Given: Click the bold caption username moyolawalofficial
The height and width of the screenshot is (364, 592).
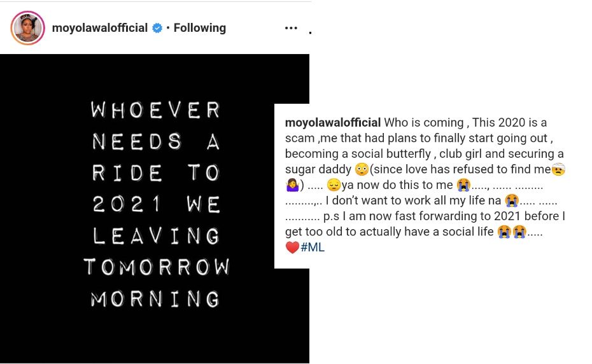Looking at the screenshot, I should (332, 123).
